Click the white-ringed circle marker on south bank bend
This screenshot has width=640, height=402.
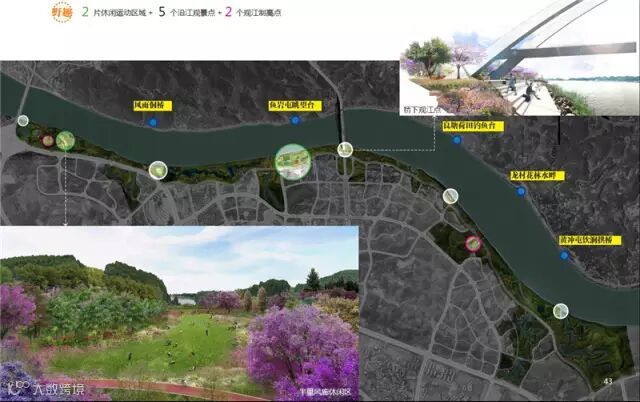158,170
